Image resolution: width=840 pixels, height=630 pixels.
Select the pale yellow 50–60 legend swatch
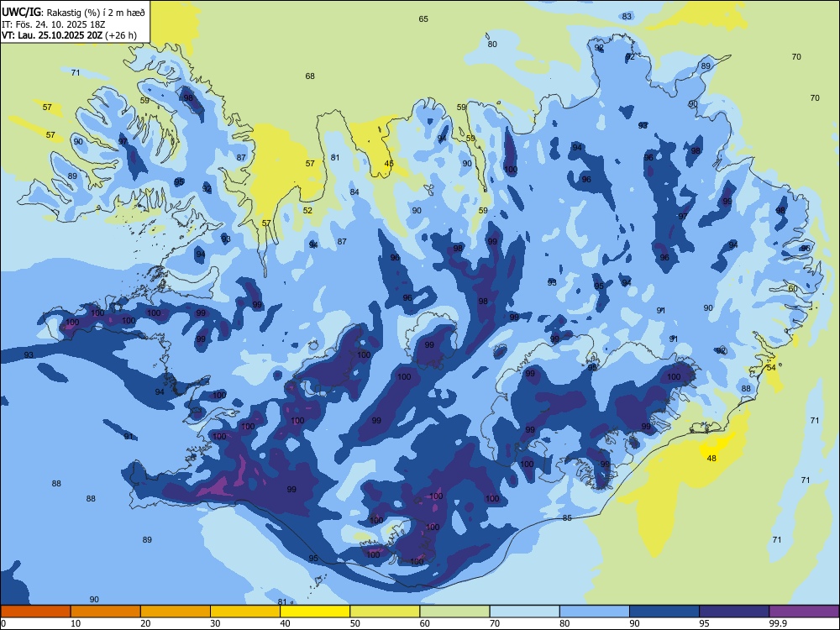[x=385, y=612]
